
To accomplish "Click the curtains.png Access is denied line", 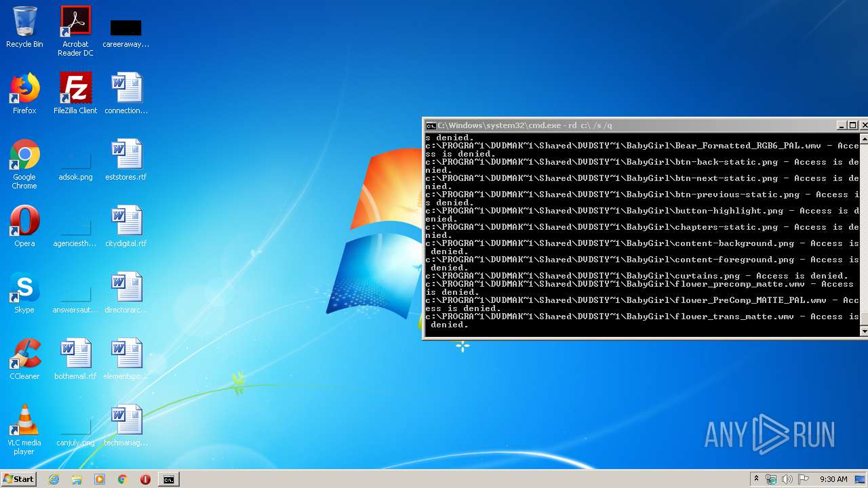I will (637, 276).
